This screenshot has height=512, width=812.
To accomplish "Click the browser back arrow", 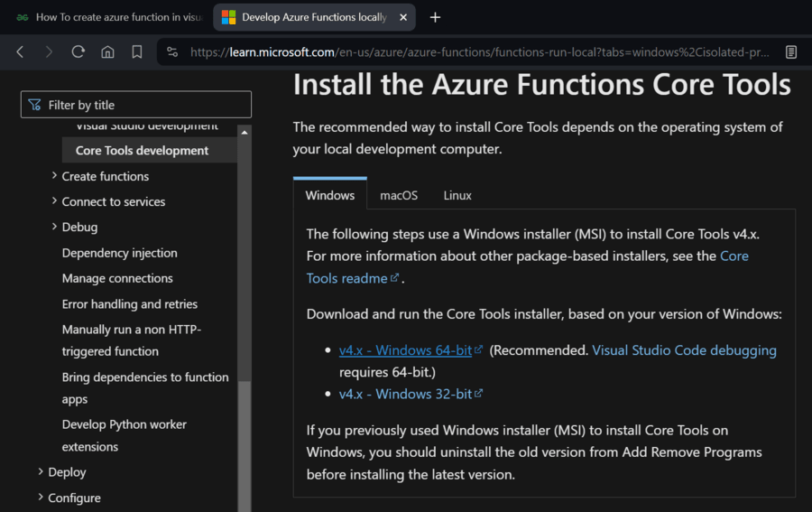I will (x=20, y=52).
